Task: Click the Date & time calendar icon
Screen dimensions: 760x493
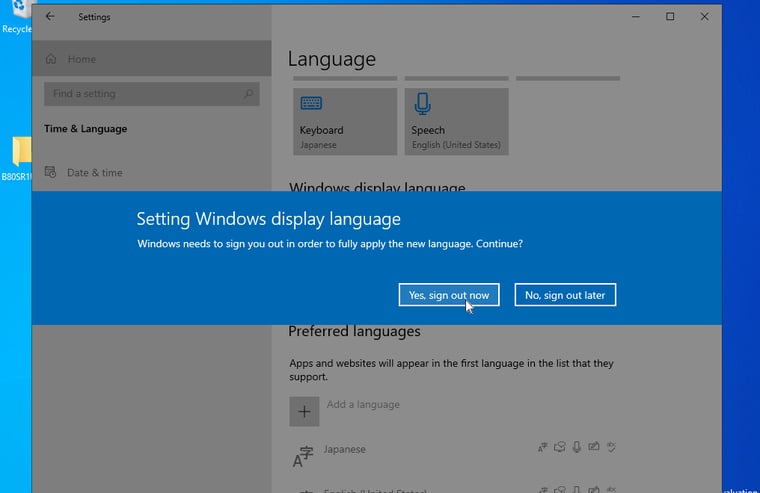Action: [x=50, y=172]
